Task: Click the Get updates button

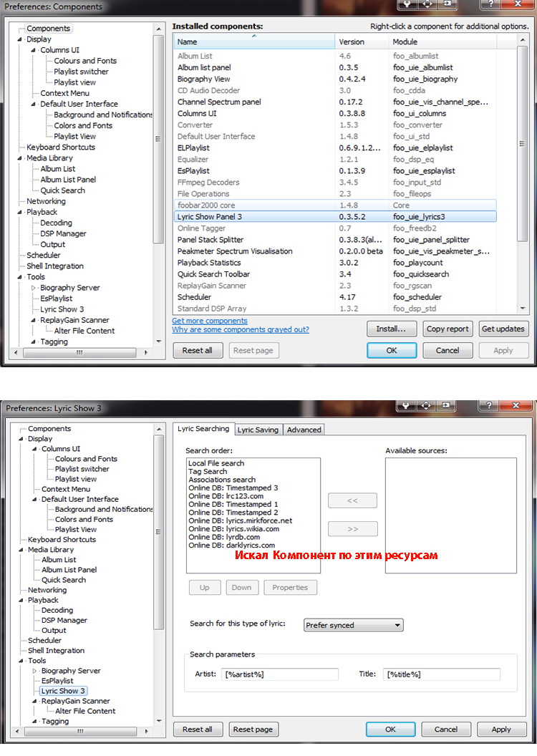Action: pos(503,329)
